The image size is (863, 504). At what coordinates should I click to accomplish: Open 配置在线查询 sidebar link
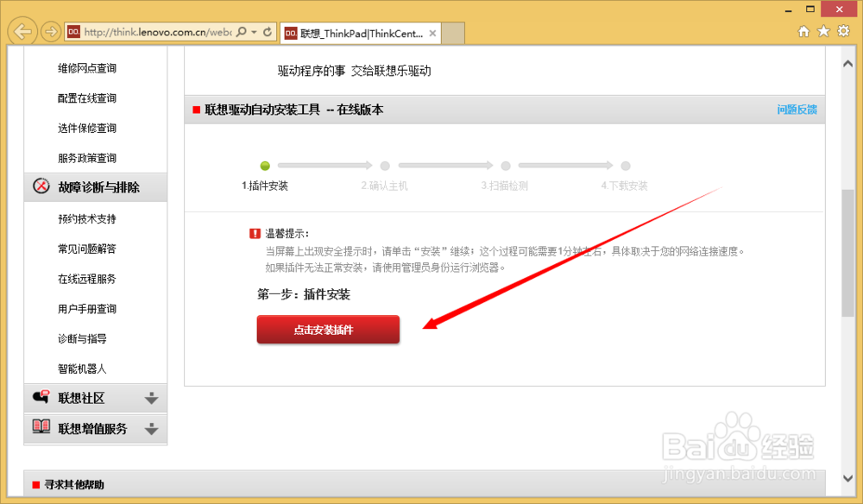(x=87, y=98)
